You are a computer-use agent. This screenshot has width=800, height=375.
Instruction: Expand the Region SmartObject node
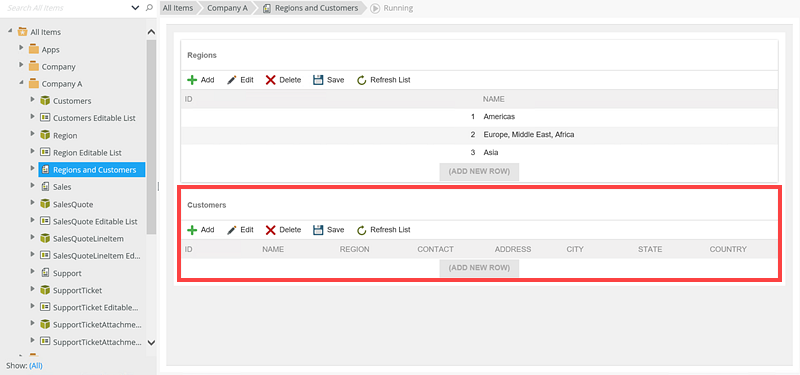tap(33, 134)
